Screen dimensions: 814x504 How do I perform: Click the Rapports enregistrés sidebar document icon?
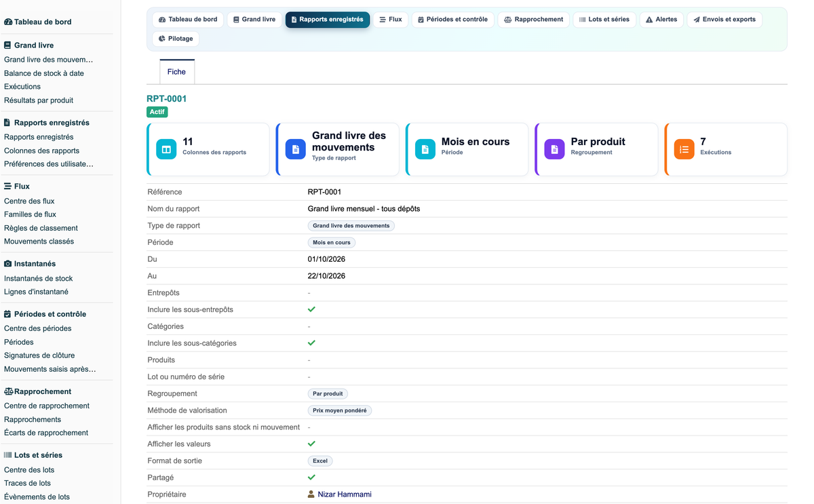click(7, 123)
